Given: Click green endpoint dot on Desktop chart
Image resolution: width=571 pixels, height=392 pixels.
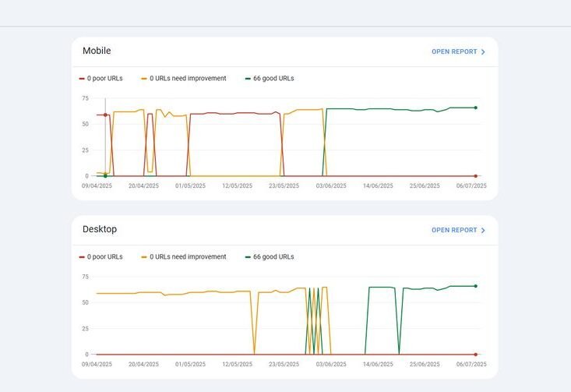Looking at the screenshot, I should click(x=475, y=286).
